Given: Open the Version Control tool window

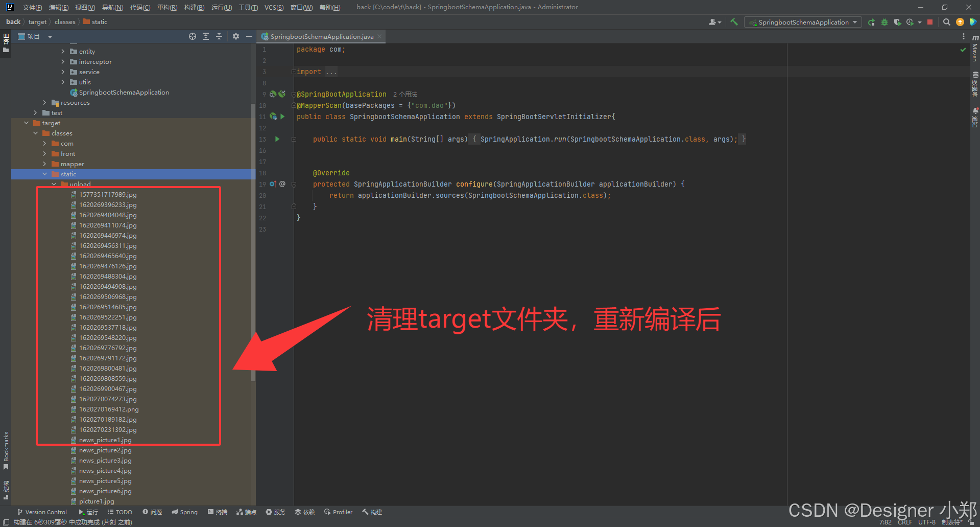Looking at the screenshot, I should tap(42, 512).
